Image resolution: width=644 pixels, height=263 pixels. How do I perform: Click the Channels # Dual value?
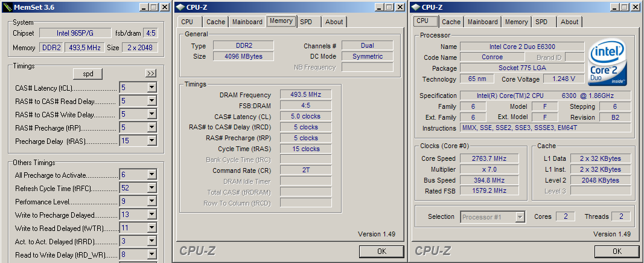tap(367, 46)
